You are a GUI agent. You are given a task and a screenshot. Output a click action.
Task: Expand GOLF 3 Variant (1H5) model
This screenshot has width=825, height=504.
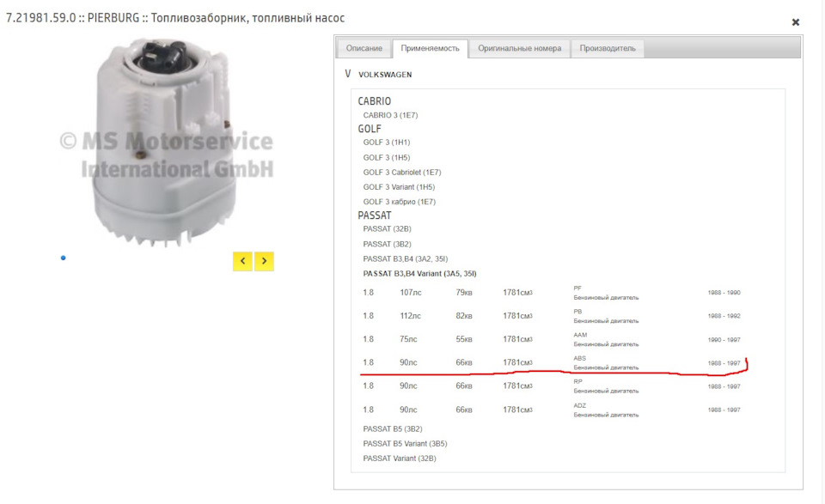(399, 187)
